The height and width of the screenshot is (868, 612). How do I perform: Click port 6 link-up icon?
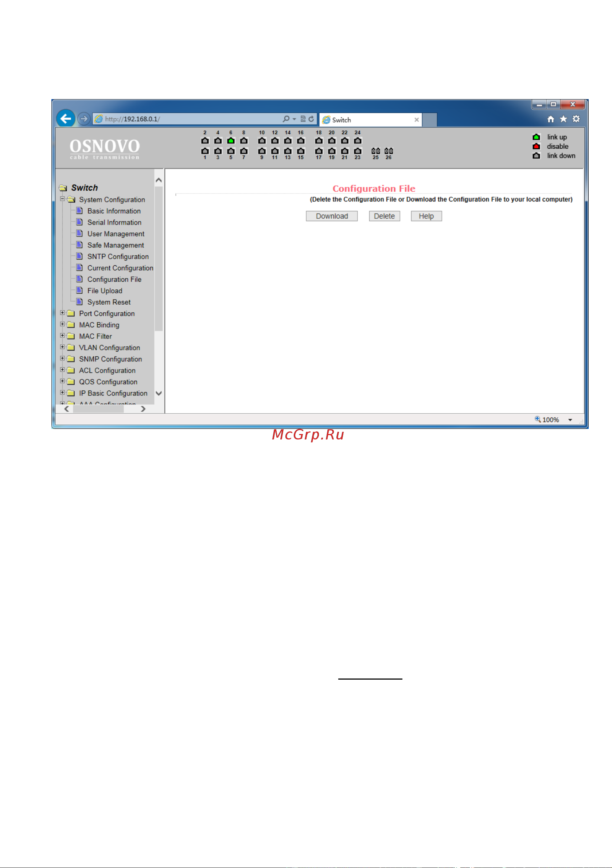click(231, 141)
